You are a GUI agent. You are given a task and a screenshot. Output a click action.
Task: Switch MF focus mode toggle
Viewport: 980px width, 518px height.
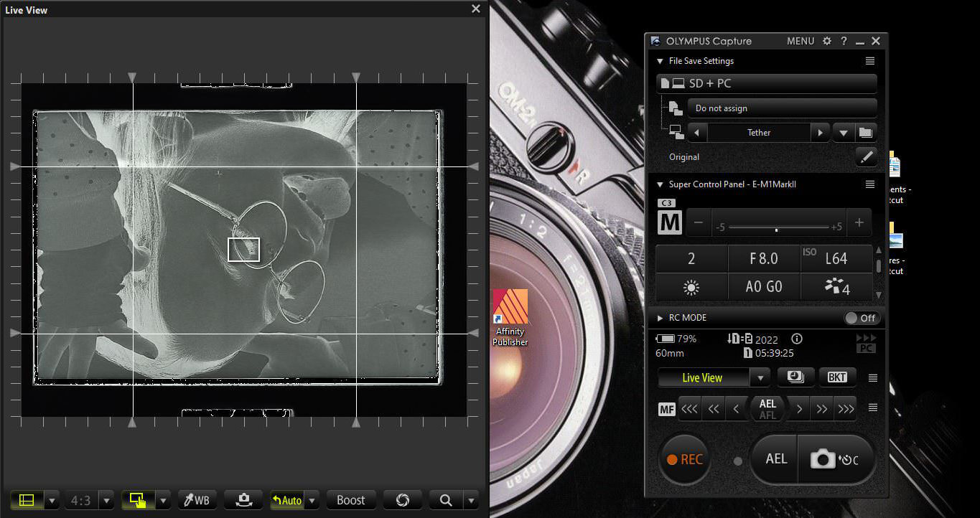pos(666,408)
